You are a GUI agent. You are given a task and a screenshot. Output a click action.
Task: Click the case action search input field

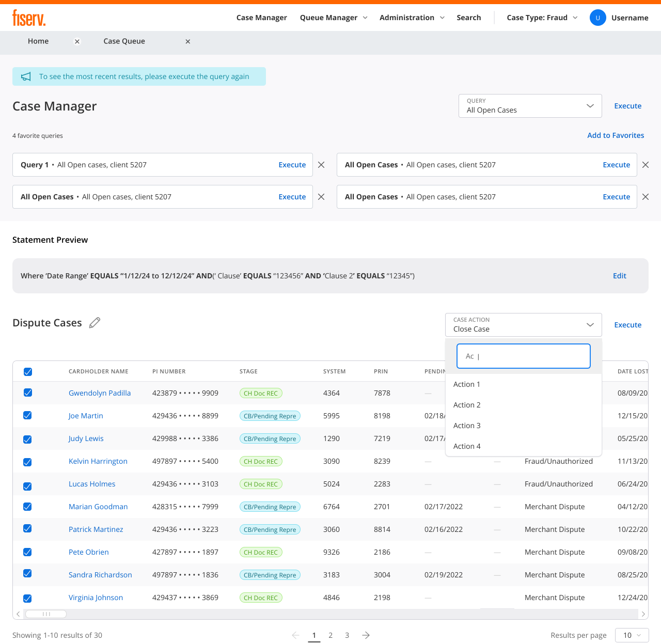pos(524,356)
